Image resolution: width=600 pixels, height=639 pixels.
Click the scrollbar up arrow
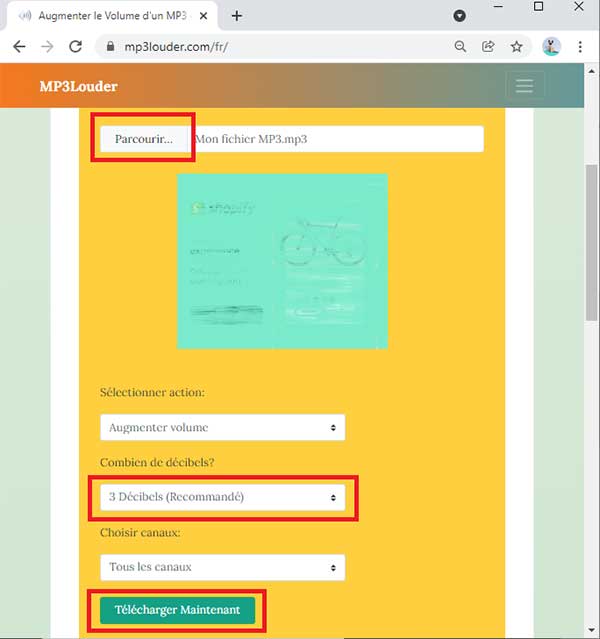point(591,71)
